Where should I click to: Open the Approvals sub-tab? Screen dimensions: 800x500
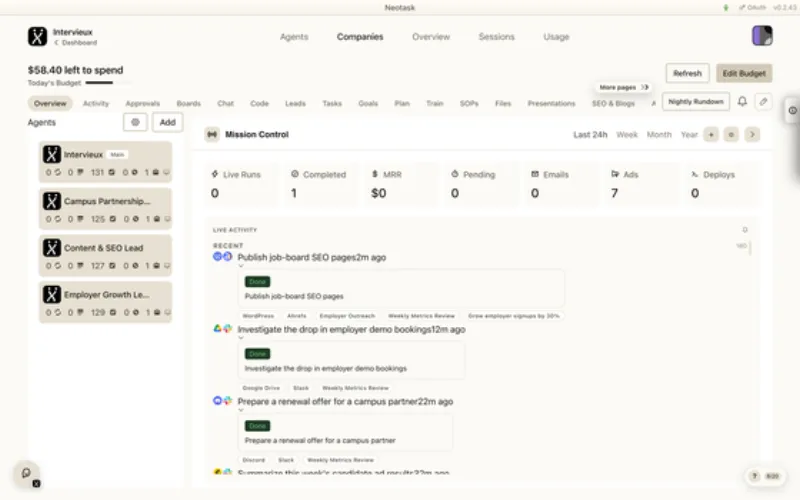[x=142, y=103]
